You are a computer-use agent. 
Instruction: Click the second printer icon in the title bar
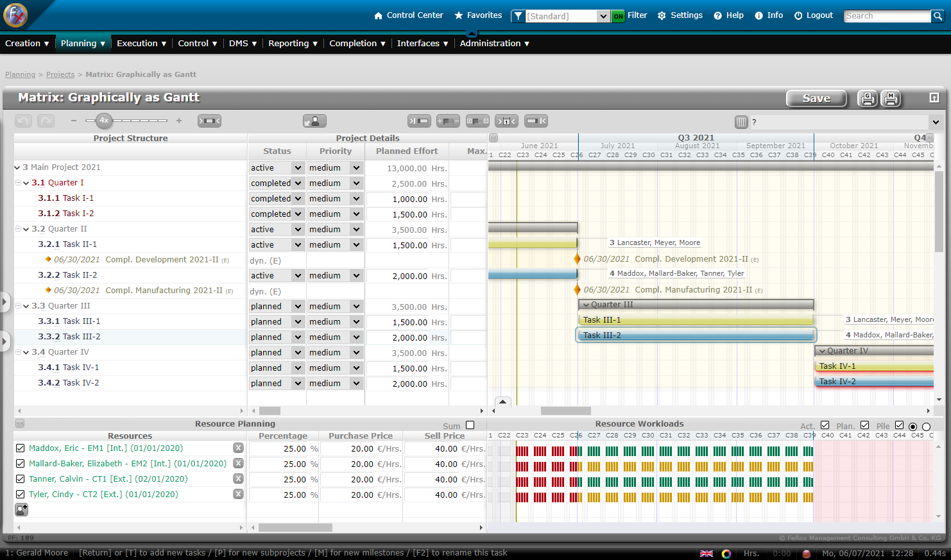(x=889, y=99)
